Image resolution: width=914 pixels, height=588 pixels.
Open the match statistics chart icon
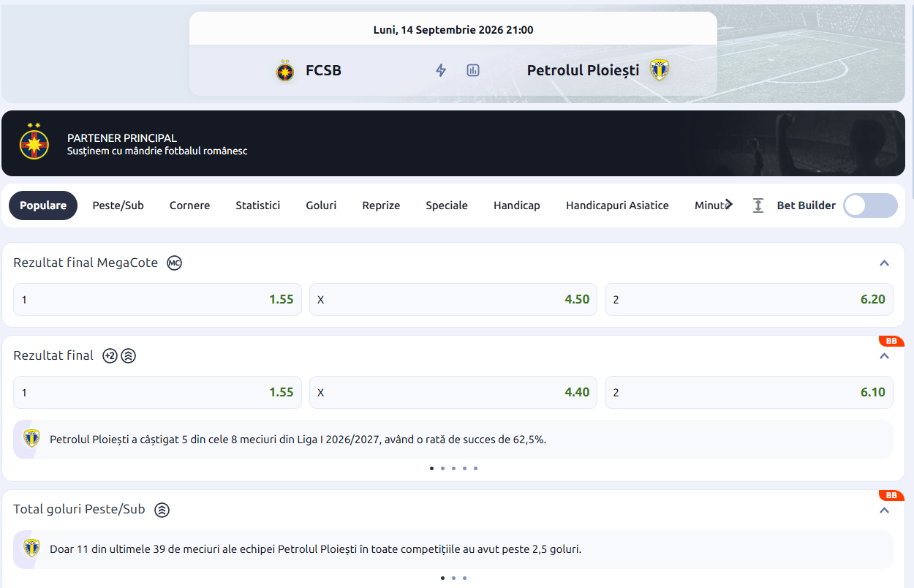(473, 70)
